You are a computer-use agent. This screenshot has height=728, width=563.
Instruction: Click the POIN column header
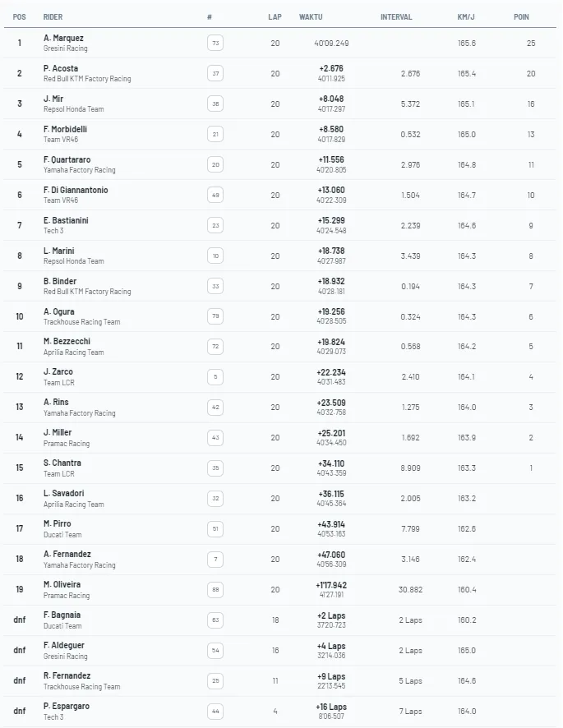pos(521,16)
